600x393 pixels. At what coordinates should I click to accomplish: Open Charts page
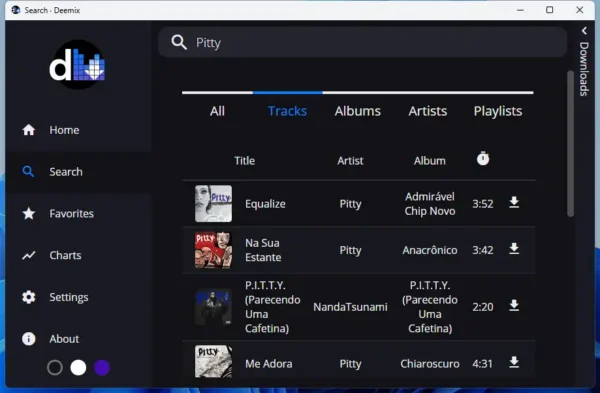65,255
